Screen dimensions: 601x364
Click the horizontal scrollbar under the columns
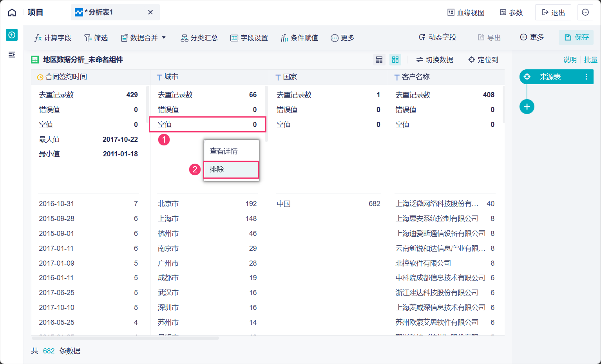tap(125, 338)
